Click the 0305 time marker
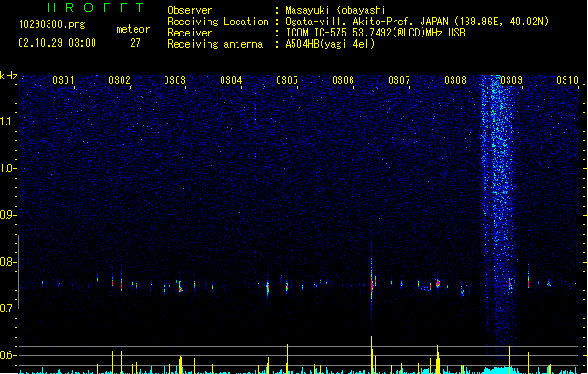 coord(287,80)
